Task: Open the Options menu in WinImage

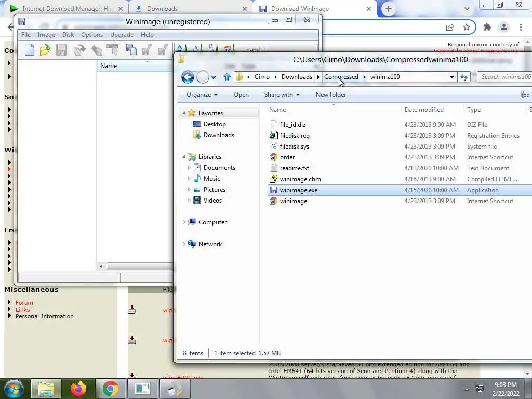Action: tap(91, 35)
